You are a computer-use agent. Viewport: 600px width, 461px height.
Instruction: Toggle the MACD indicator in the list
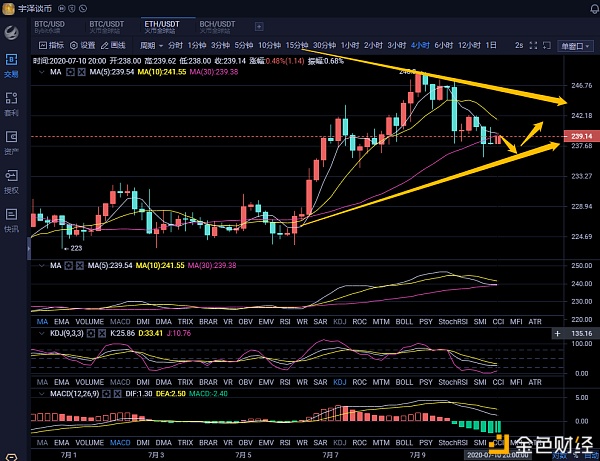tap(119, 319)
